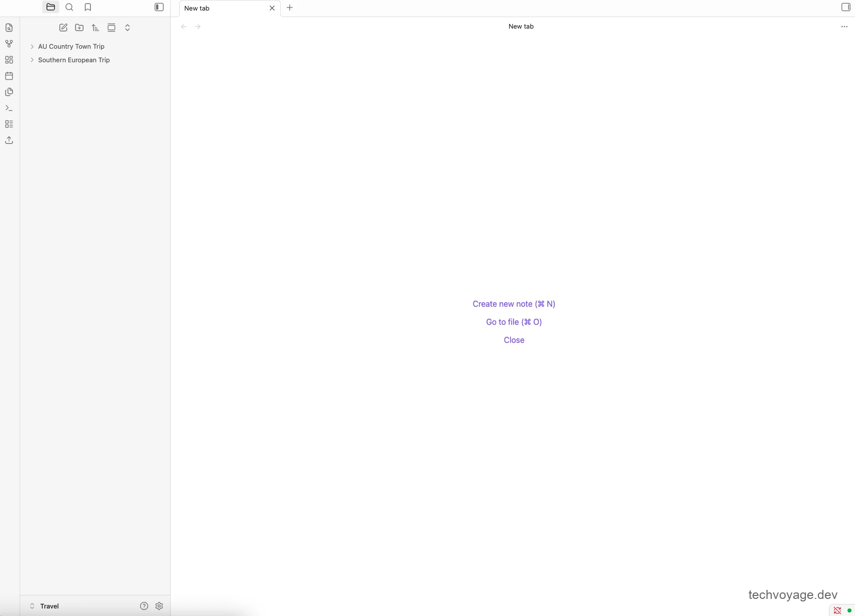Screen dimensions: 855x616
Task: Open the Travel vault switcher
Action: 45,606
